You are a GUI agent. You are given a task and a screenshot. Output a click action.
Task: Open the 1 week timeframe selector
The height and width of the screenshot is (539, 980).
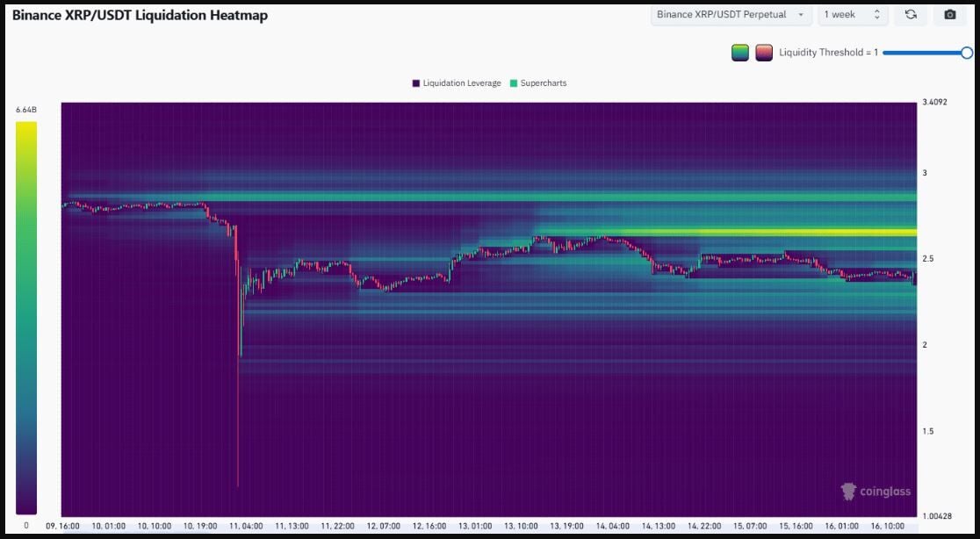[853, 14]
